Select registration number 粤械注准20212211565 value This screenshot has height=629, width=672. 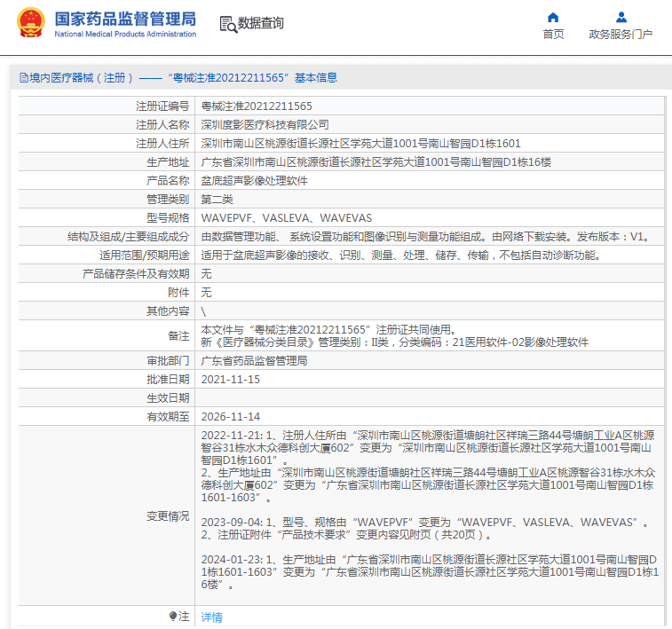(x=257, y=106)
